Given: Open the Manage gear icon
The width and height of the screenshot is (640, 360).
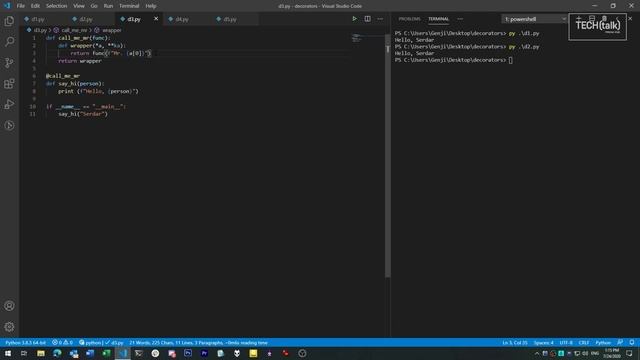Looking at the screenshot, I should pos(9,327).
